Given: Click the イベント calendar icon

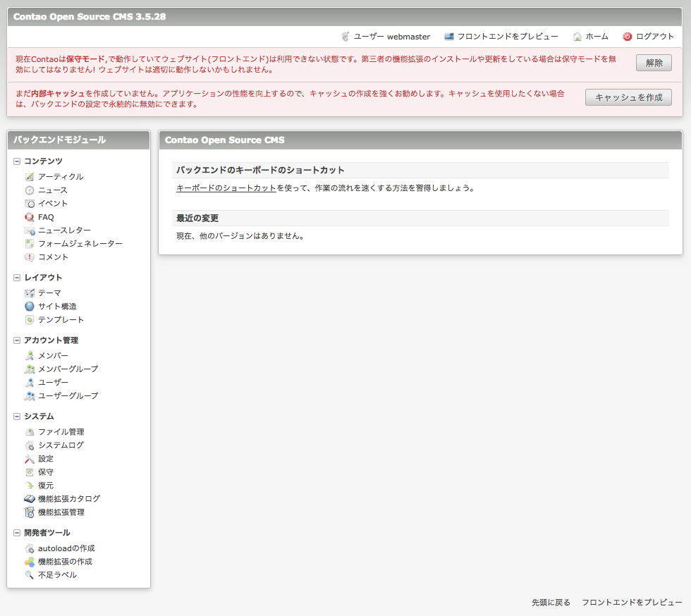Looking at the screenshot, I should coord(30,204).
